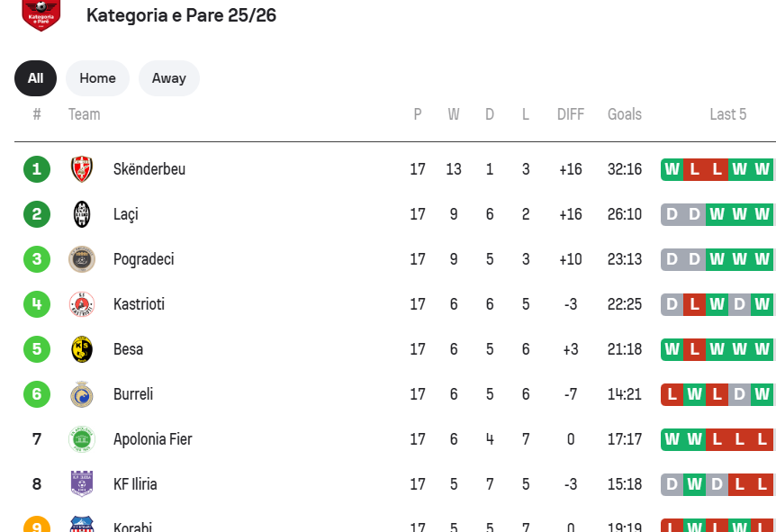Click the Burreli club crest

point(82,394)
